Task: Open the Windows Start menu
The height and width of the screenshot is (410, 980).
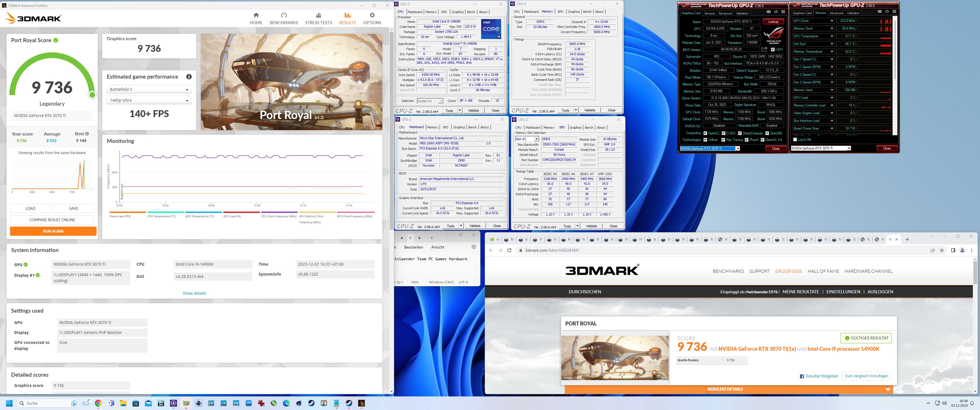Action: click(x=9, y=403)
